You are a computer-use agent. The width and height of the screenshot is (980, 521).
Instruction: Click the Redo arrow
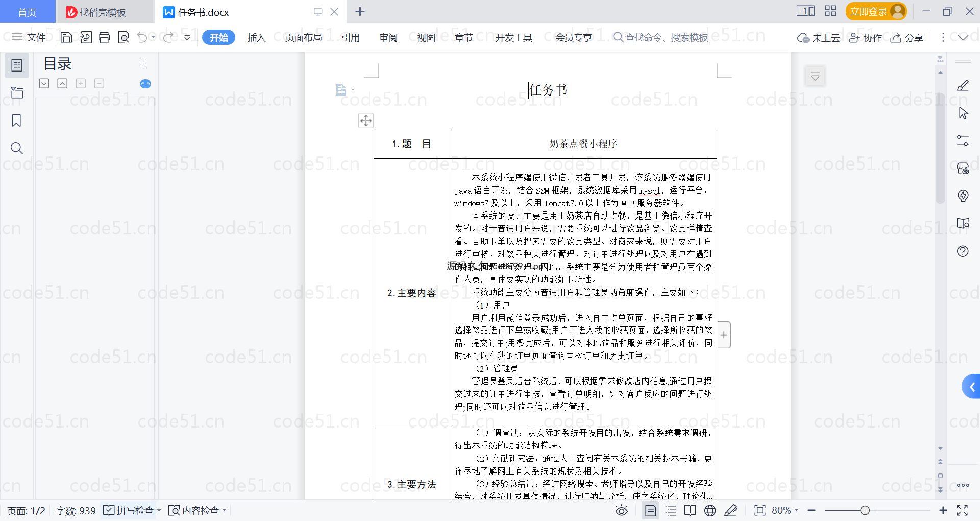(168, 37)
